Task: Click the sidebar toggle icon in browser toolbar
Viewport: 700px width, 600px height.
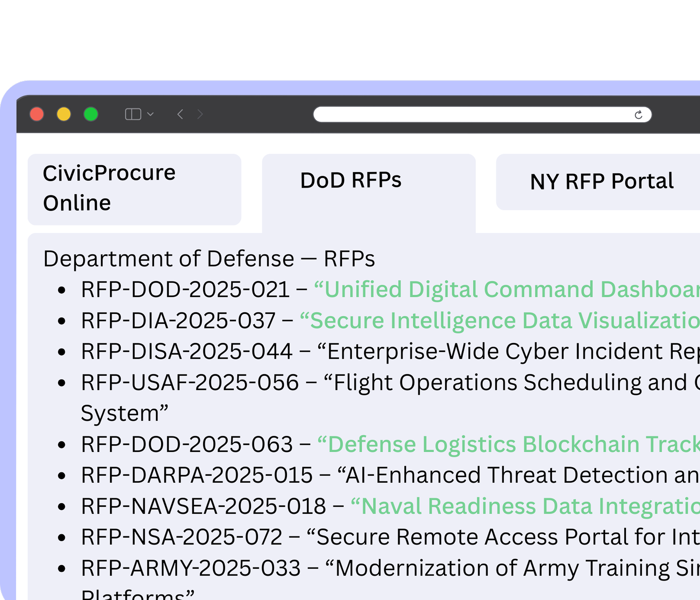Action: [x=133, y=114]
